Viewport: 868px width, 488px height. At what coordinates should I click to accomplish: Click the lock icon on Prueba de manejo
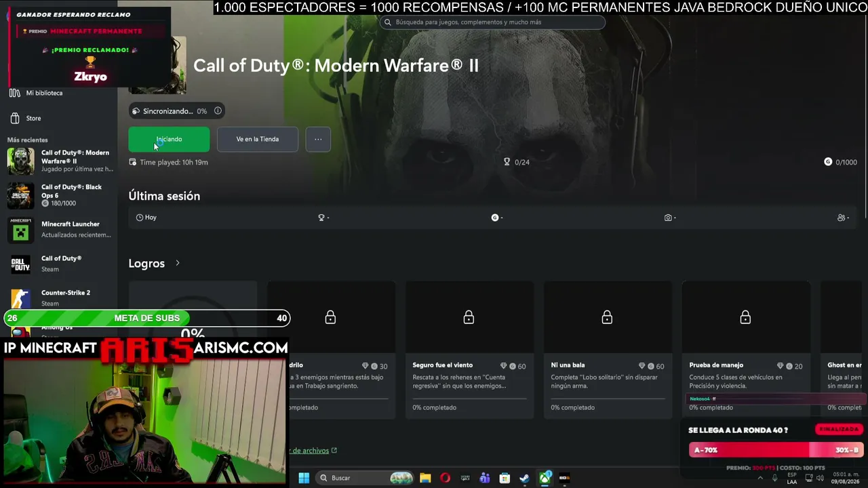(x=745, y=317)
